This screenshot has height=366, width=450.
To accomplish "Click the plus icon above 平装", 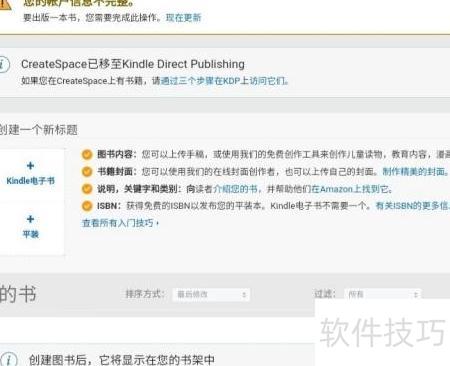I will pyautogui.click(x=30, y=219).
